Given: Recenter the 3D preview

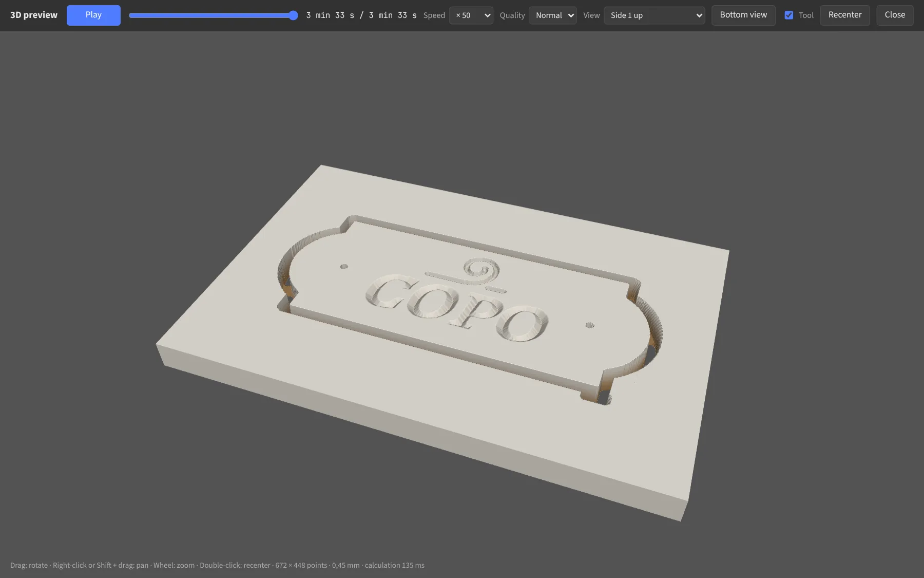Looking at the screenshot, I should pos(845,15).
